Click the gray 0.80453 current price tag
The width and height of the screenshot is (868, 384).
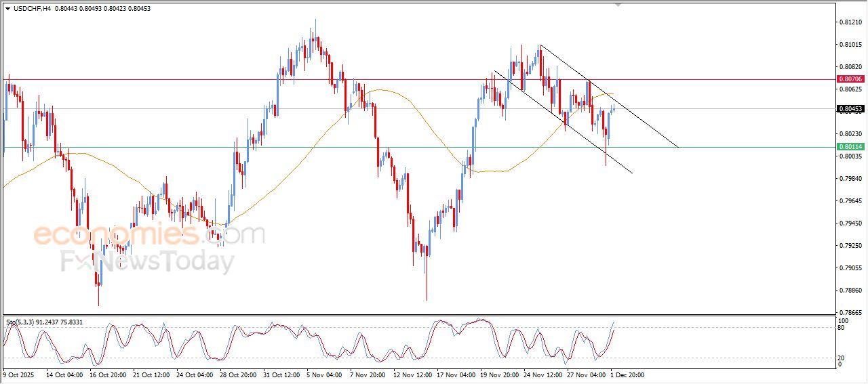click(x=850, y=109)
